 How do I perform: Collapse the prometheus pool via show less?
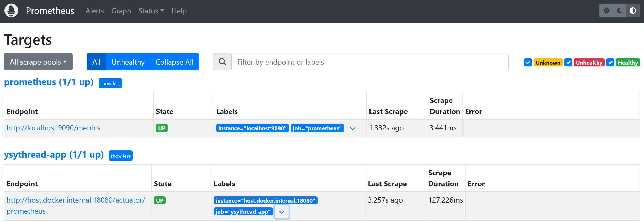(110, 83)
